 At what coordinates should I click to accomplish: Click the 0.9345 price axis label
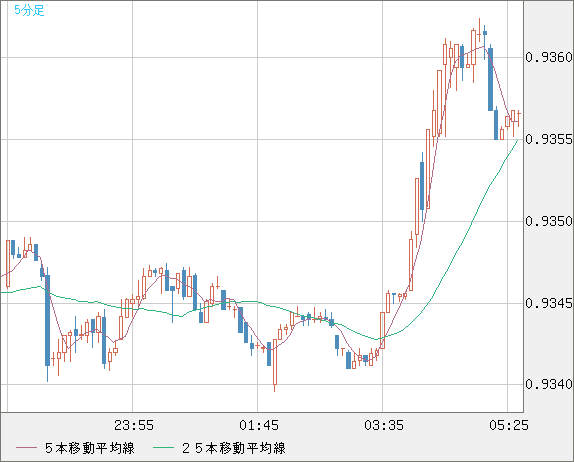tap(549, 303)
